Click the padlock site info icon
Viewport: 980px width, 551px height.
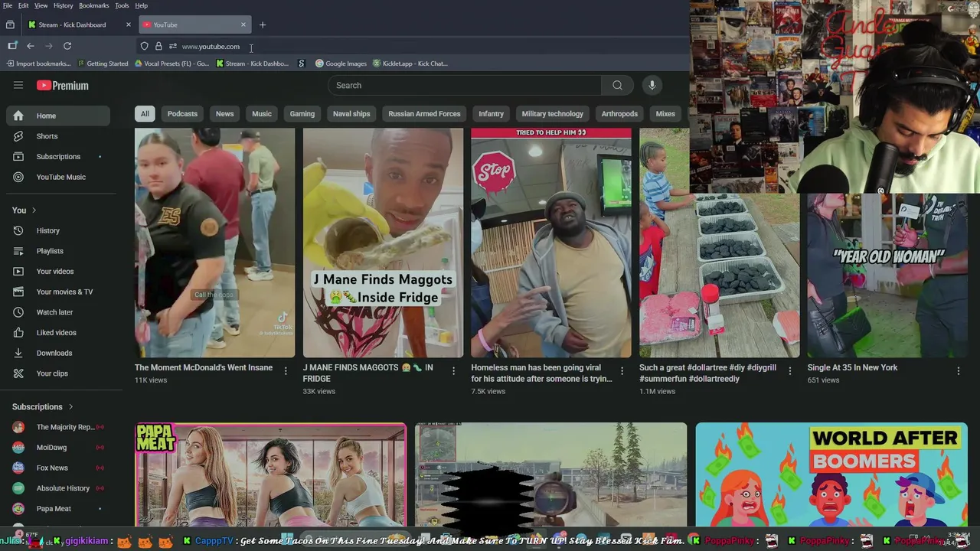(x=158, y=46)
